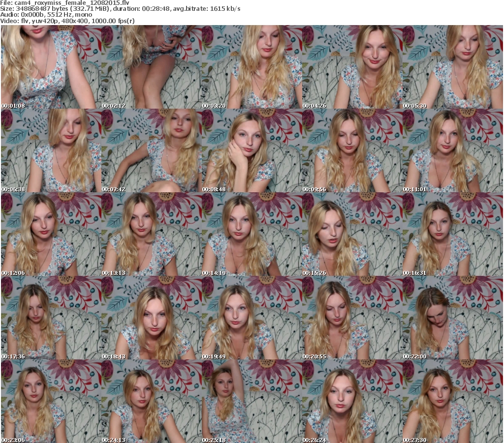This screenshot has width=504, height=443.
Task: Select the thumbnail at timestamp 00:04:26
Action: point(352,67)
